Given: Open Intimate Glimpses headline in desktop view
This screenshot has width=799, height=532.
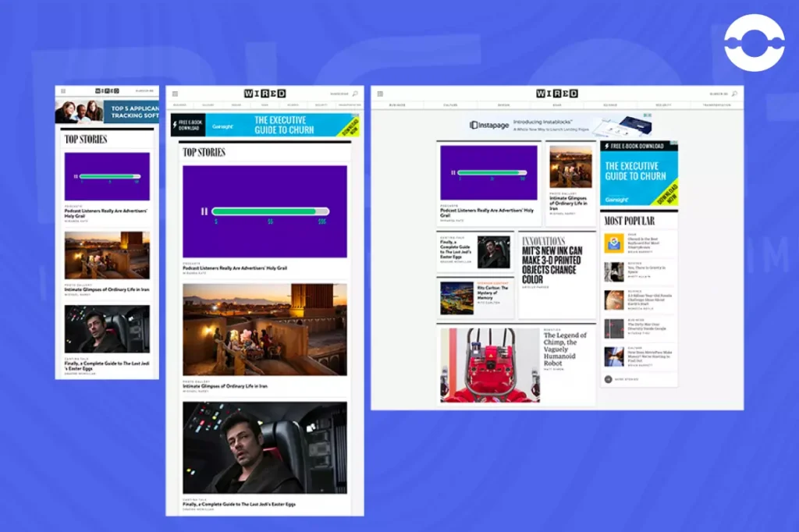Looking at the screenshot, I should [568, 204].
